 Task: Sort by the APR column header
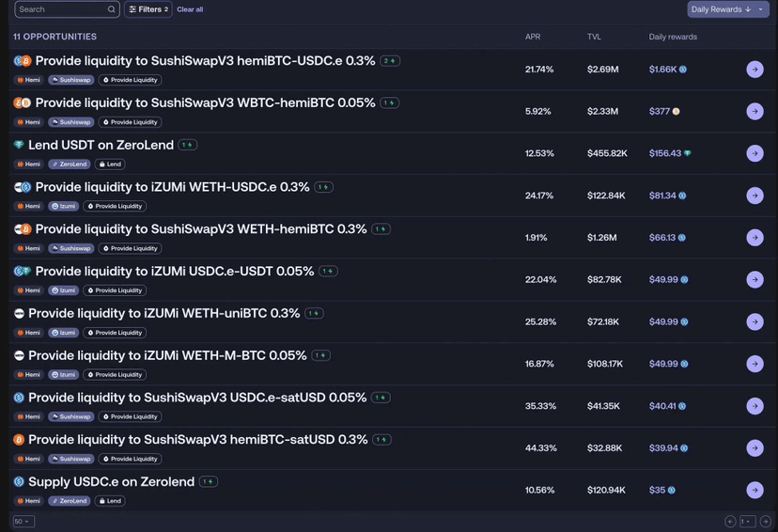click(533, 37)
